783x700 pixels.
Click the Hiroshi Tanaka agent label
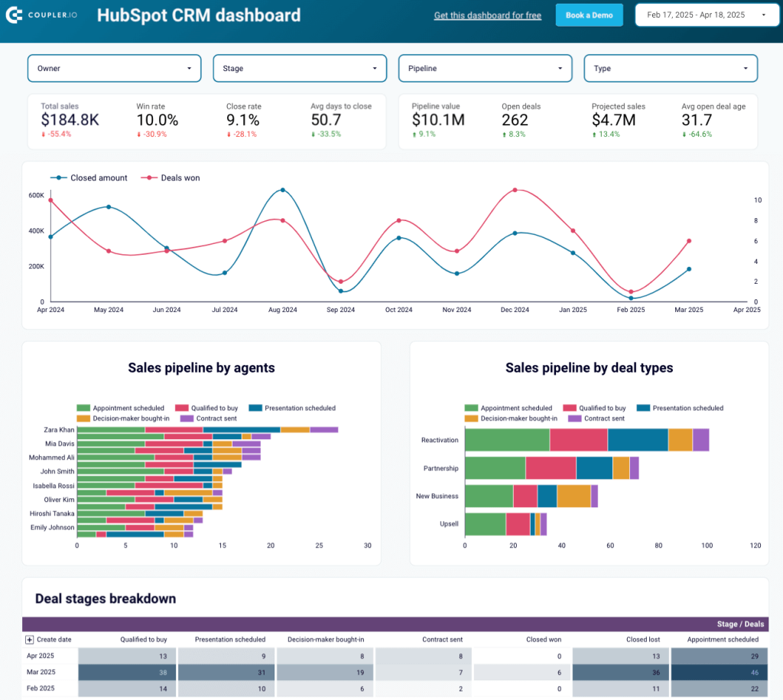pyautogui.click(x=52, y=513)
